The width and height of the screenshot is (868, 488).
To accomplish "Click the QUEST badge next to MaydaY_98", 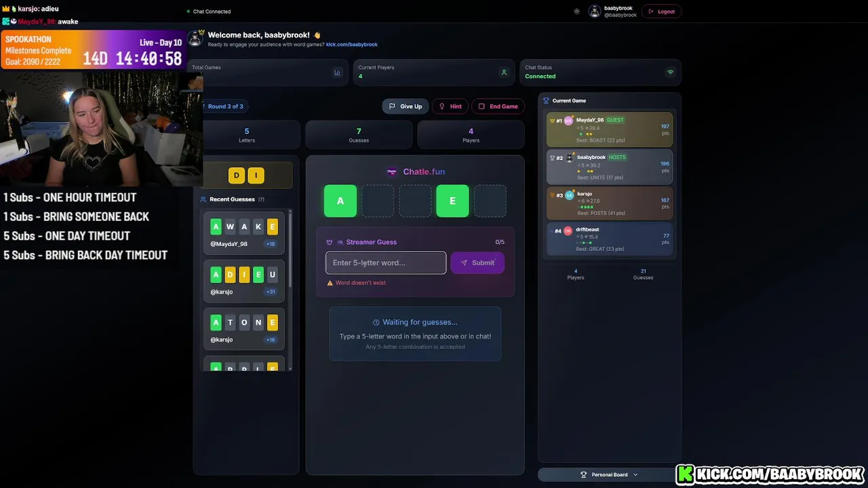I will pos(615,120).
